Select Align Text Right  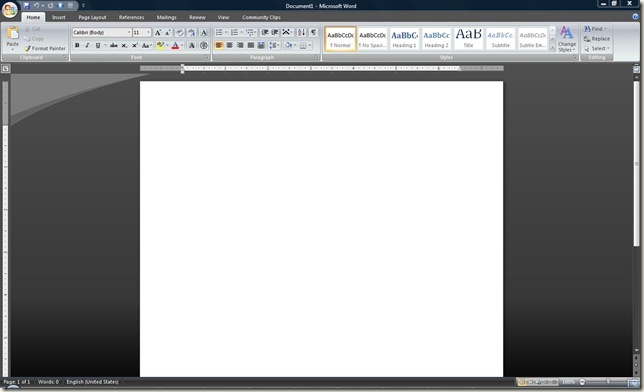tap(240, 45)
